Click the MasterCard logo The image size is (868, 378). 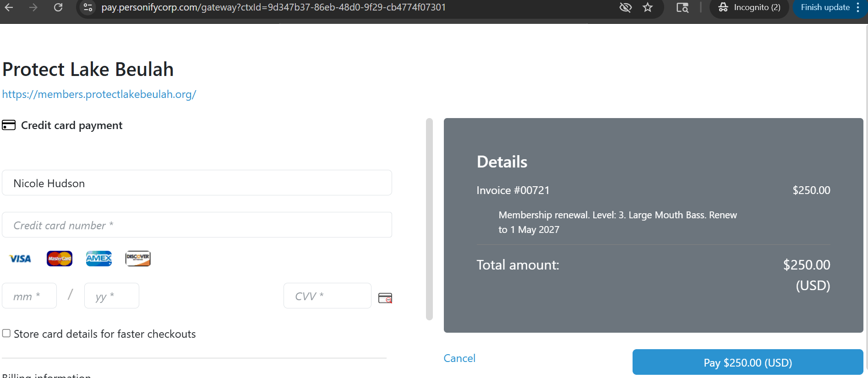point(60,259)
